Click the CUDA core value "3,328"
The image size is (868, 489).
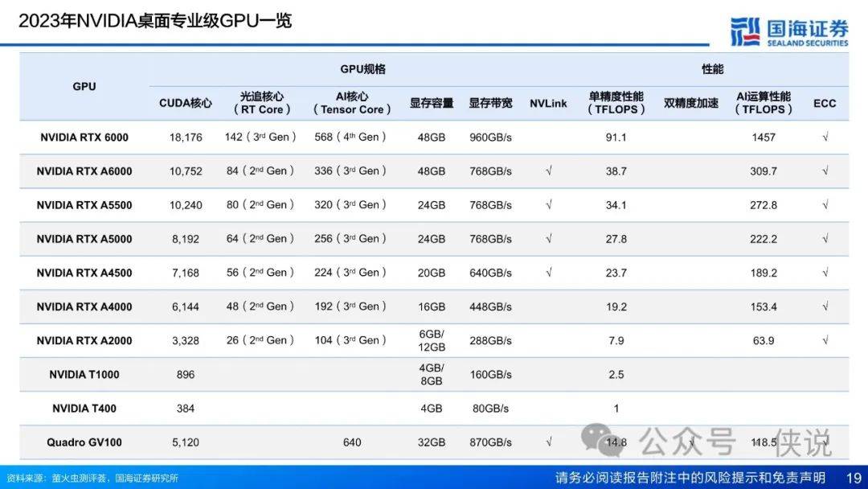pyautogui.click(x=186, y=340)
